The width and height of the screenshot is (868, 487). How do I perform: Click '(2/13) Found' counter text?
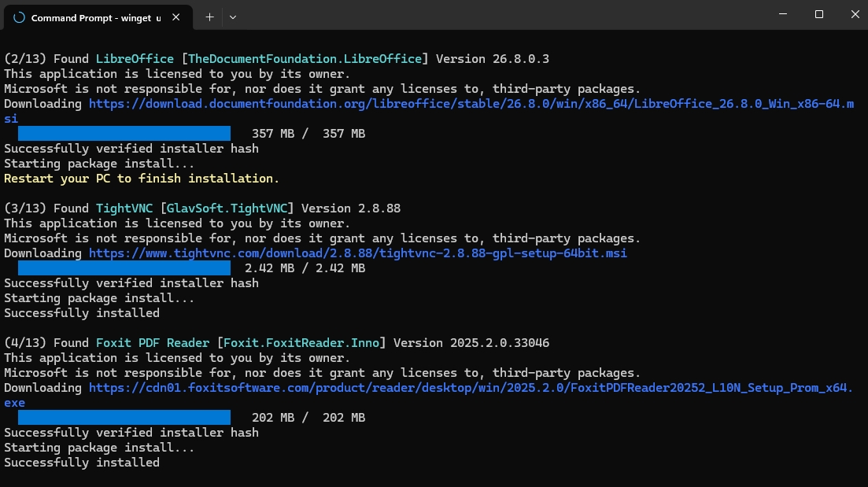click(46, 59)
